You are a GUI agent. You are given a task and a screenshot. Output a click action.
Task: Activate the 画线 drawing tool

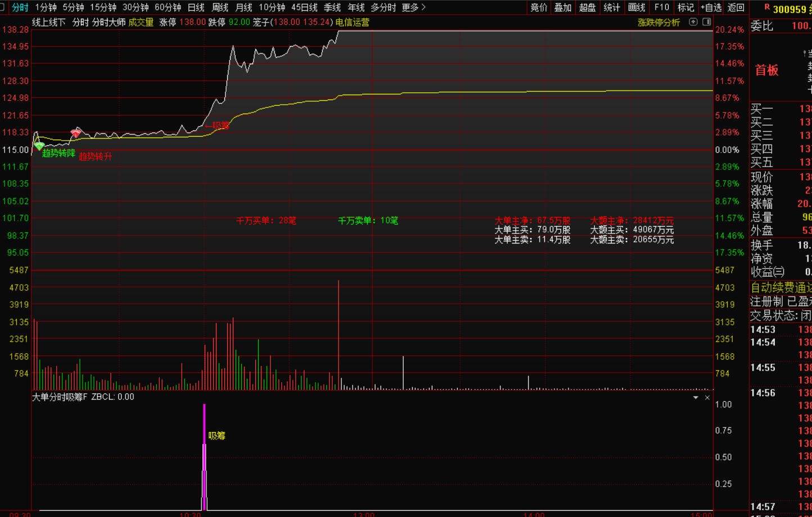point(637,7)
